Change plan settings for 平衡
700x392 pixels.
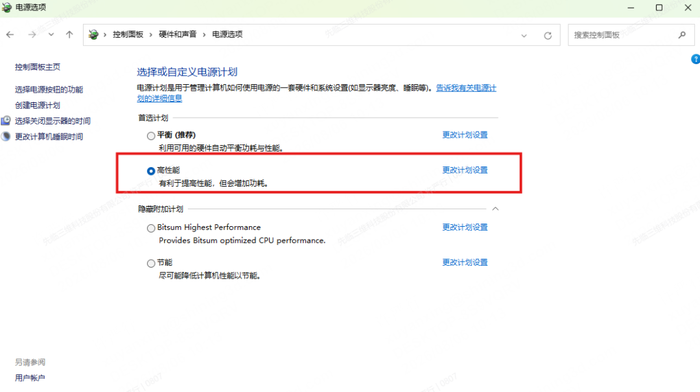(x=465, y=135)
